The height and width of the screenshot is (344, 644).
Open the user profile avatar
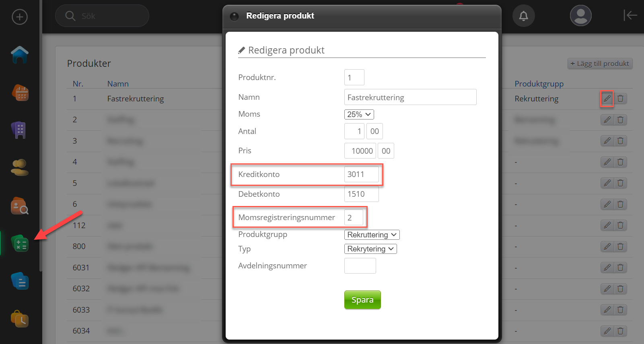click(580, 16)
